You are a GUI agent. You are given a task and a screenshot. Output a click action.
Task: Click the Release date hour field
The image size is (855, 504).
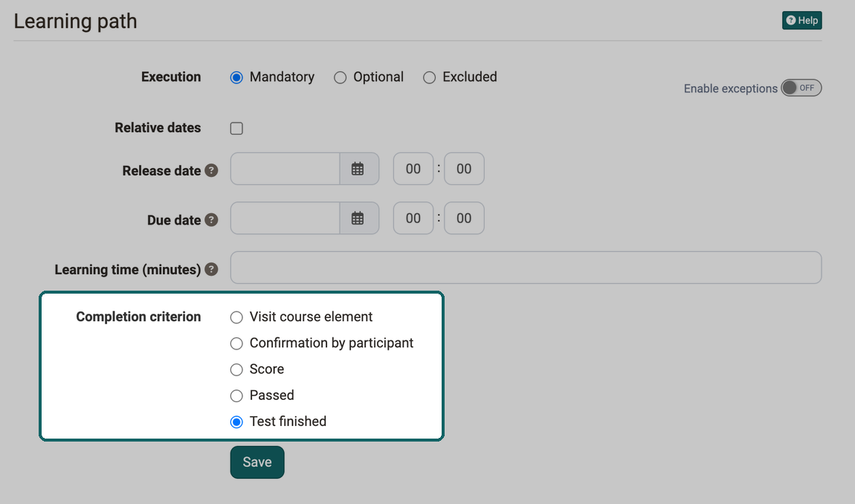(x=413, y=169)
